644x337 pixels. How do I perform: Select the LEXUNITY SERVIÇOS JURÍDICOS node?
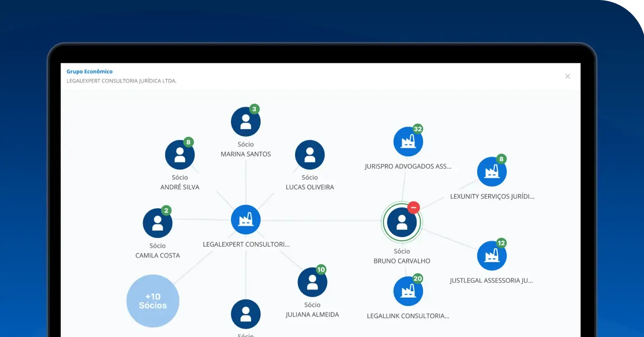491,171
